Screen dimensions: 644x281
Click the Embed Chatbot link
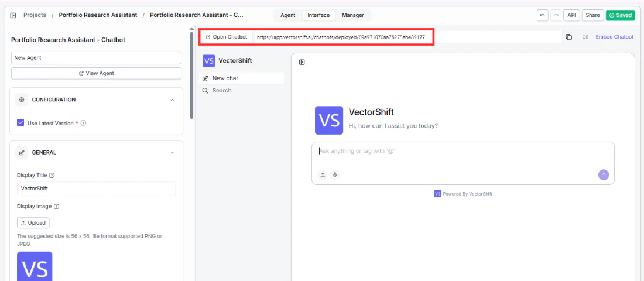click(x=614, y=37)
